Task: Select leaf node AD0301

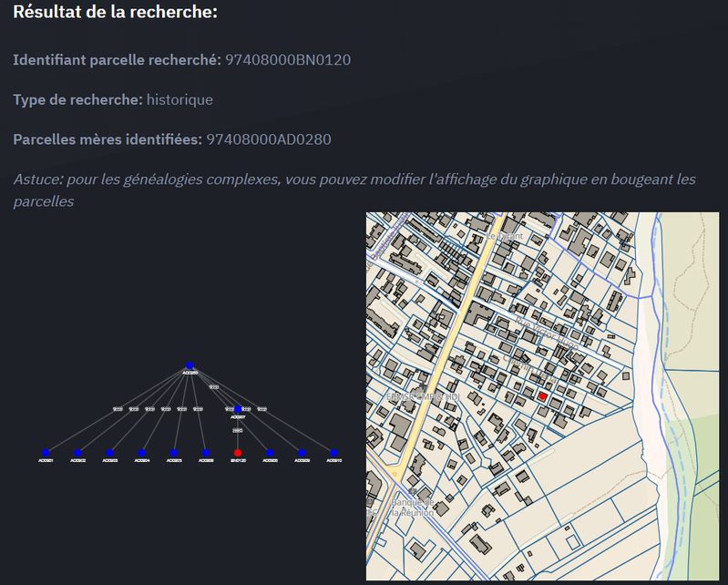Action: [x=46, y=453]
